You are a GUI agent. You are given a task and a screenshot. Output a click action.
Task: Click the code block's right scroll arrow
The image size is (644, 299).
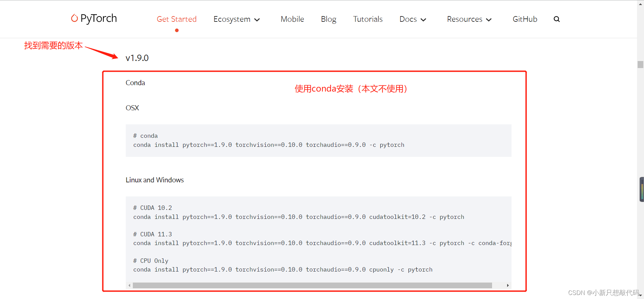point(508,286)
